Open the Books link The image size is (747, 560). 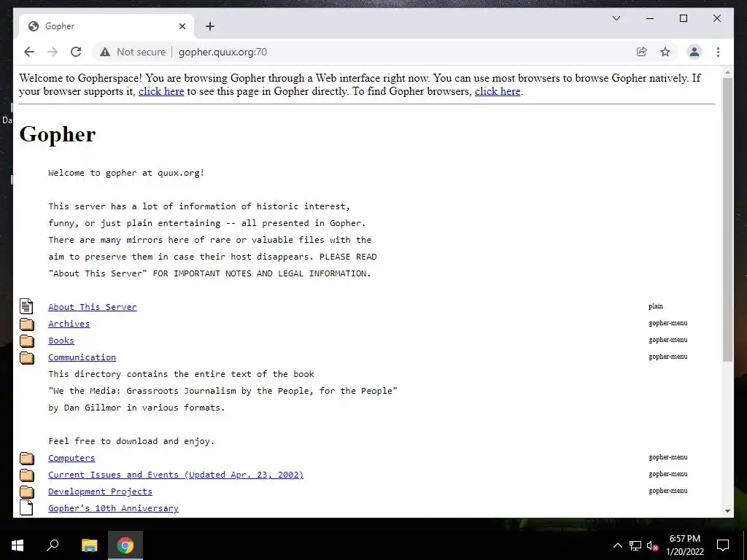click(61, 341)
